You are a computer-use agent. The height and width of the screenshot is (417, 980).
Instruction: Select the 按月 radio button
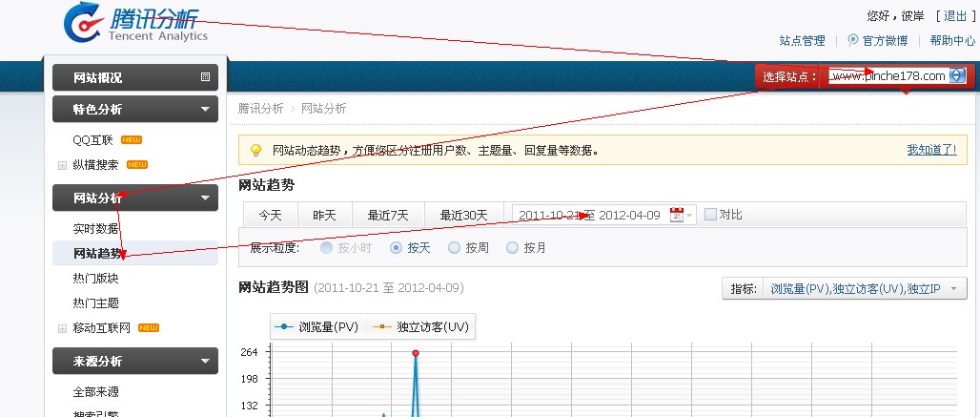pos(513,247)
